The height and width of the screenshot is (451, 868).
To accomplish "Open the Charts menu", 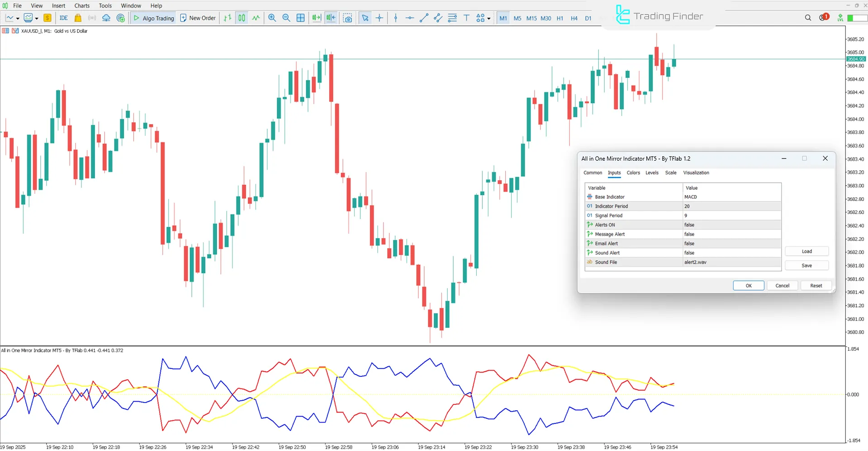I will (x=82, y=5).
